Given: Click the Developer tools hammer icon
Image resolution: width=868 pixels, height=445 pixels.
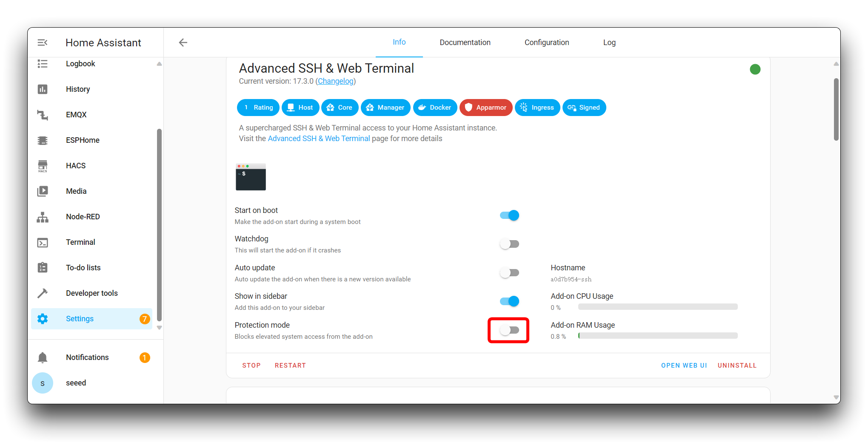Looking at the screenshot, I should click(x=43, y=293).
